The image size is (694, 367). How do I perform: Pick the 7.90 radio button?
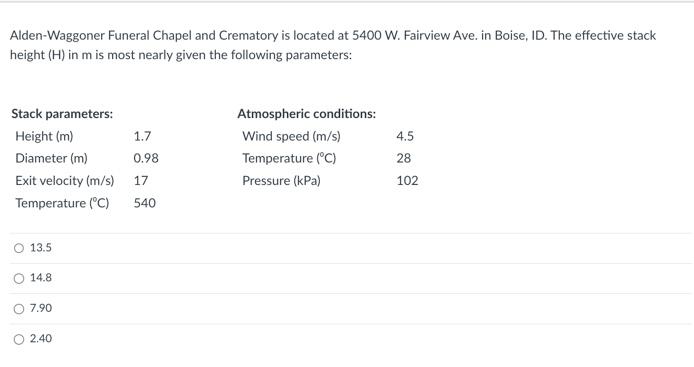pos(19,309)
